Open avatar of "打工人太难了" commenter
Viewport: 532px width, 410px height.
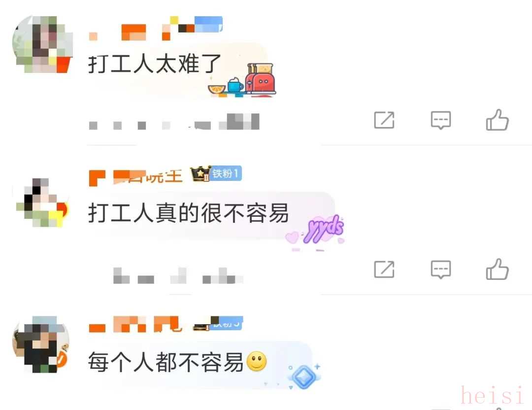[42, 44]
